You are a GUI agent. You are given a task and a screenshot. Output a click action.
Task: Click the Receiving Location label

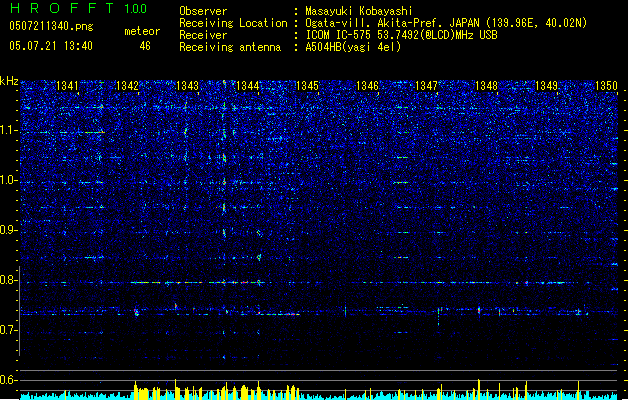point(233,23)
